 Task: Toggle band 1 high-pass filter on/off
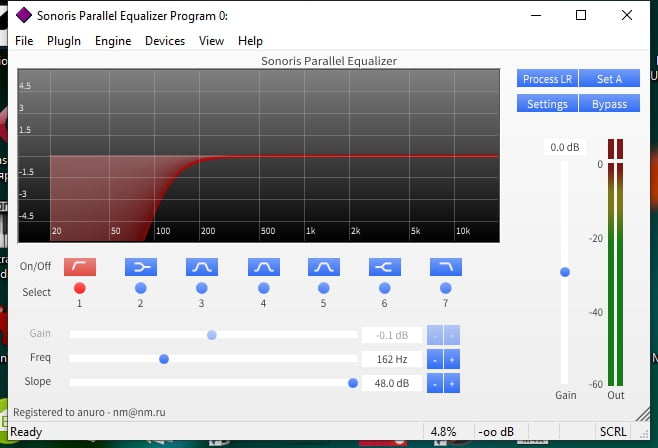pos(80,267)
